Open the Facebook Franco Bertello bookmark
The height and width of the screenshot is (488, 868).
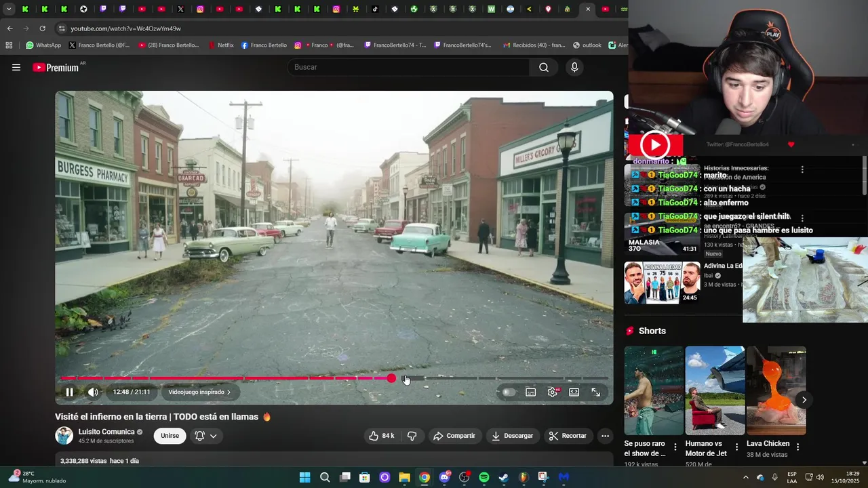(264, 45)
